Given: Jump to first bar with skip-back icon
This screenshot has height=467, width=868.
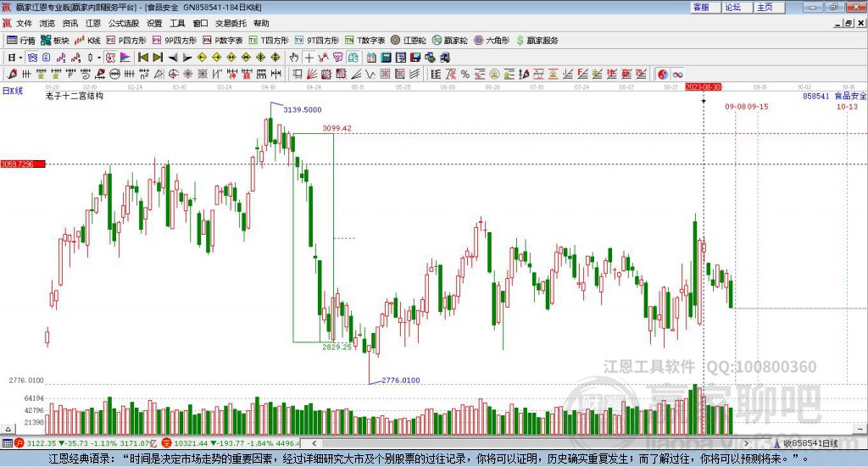Looking at the screenshot, I should click(x=142, y=58).
